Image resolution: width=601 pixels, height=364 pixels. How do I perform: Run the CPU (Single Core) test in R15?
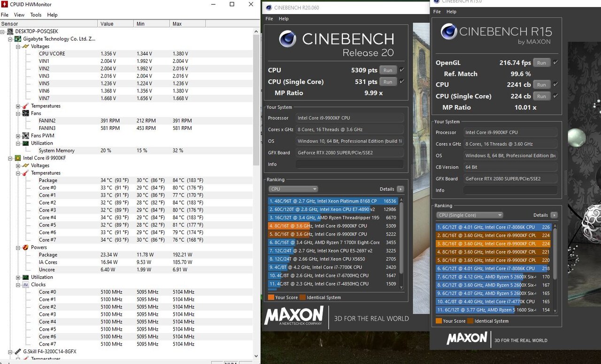coord(541,96)
